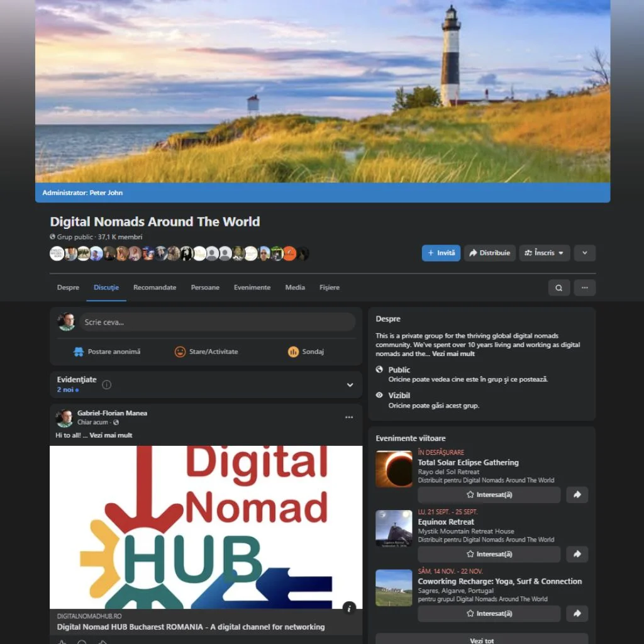Viewport: 644px width, 644px height.
Task: Open the Media tab
Action: point(295,287)
